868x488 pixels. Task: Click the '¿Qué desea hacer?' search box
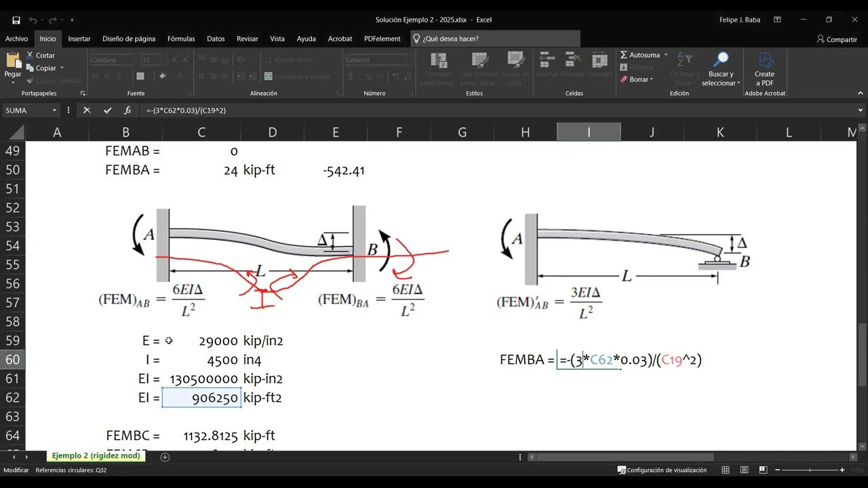tap(495, 39)
